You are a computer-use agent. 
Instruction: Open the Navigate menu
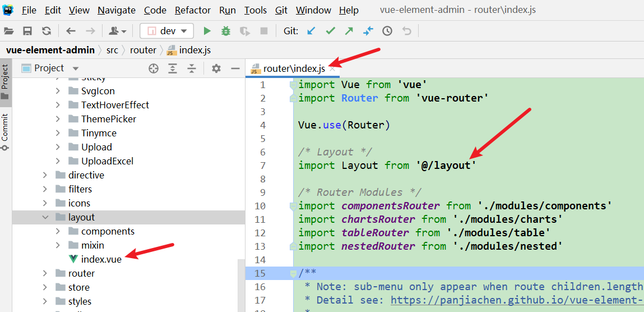(x=116, y=10)
